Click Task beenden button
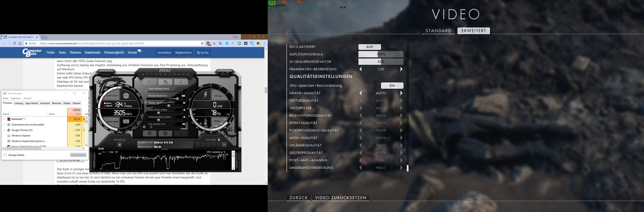Screen dimensions: 644x212 pos(78,155)
